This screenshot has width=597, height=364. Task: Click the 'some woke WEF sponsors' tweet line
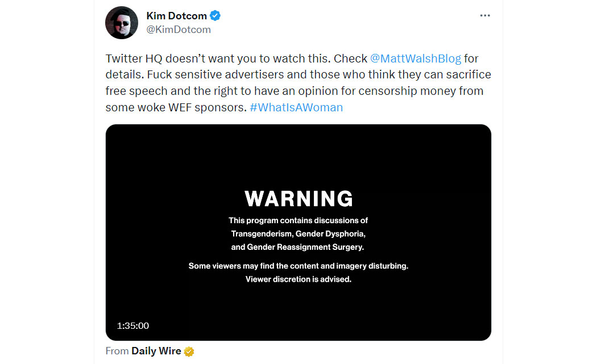click(x=176, y=107)
